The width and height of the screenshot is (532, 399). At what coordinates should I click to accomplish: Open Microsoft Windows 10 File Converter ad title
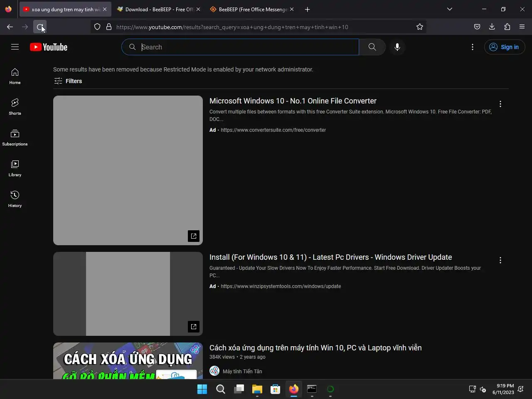click(x=293, y=101)
